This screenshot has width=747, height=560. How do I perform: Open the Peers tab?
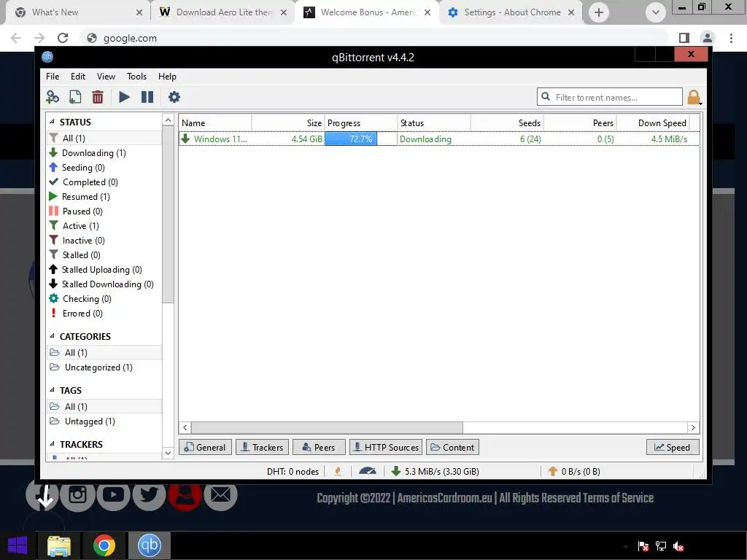[x=319, y=447]
